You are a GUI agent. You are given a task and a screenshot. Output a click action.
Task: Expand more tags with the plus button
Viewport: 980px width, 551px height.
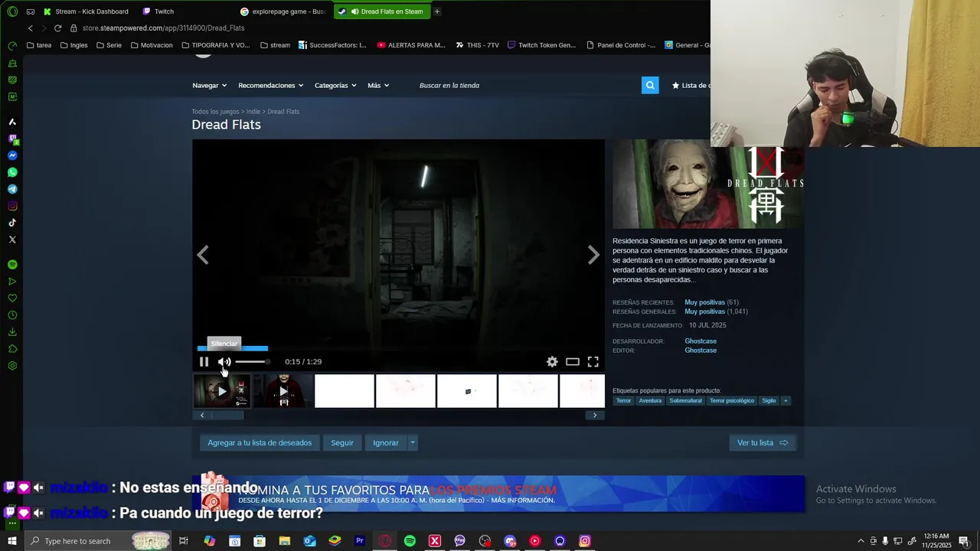[785, 400]
